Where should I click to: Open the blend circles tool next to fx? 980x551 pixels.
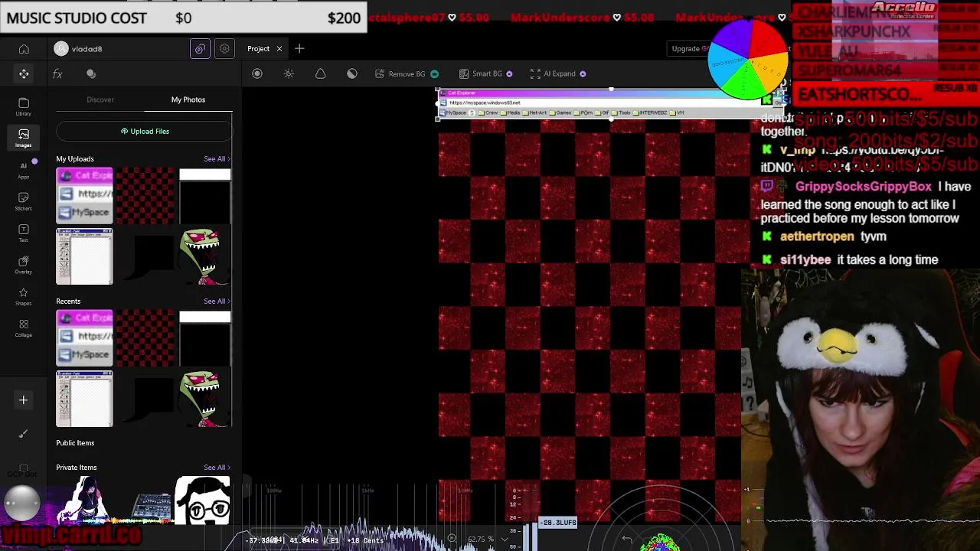point(91,73)
